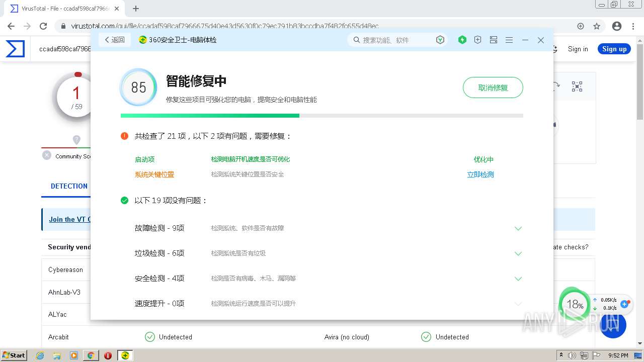Viewport: 644px width, 362px height.
Task: Open the Chrome three-dot menu
Action: (633, 26)
